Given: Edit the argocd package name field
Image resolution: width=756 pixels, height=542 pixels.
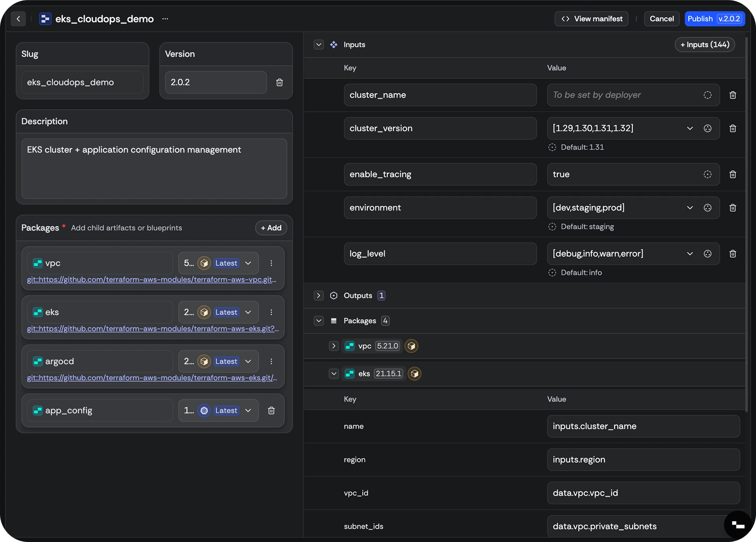Looking at the screenshot, I should coord(100,361).
